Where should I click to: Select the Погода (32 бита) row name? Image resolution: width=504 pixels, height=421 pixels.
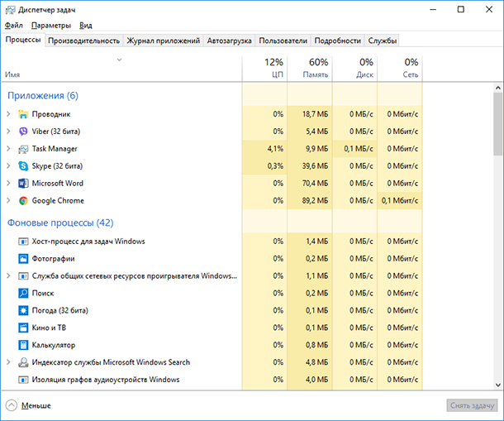tap(59, 310)
